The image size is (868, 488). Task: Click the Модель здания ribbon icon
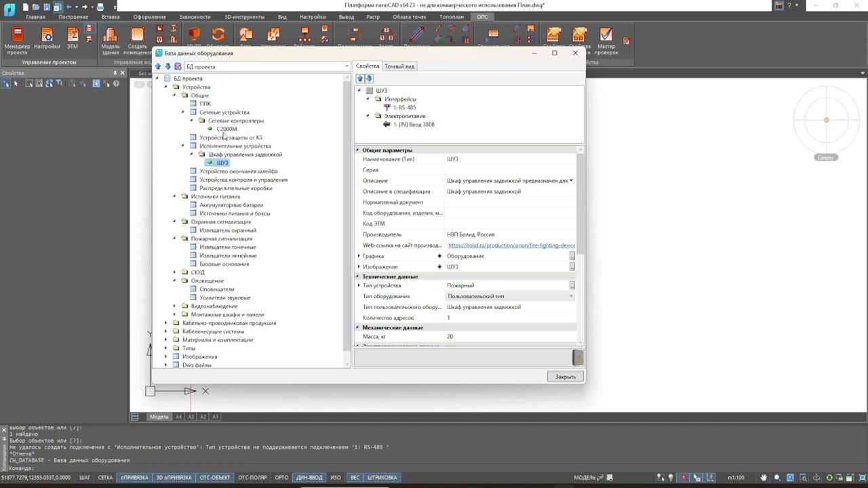[110, 41]
